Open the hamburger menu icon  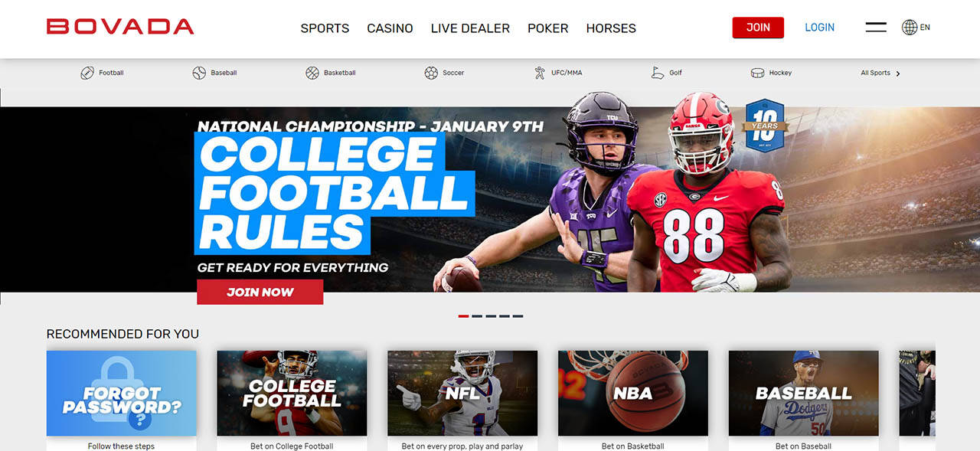[x=876, y=28]
